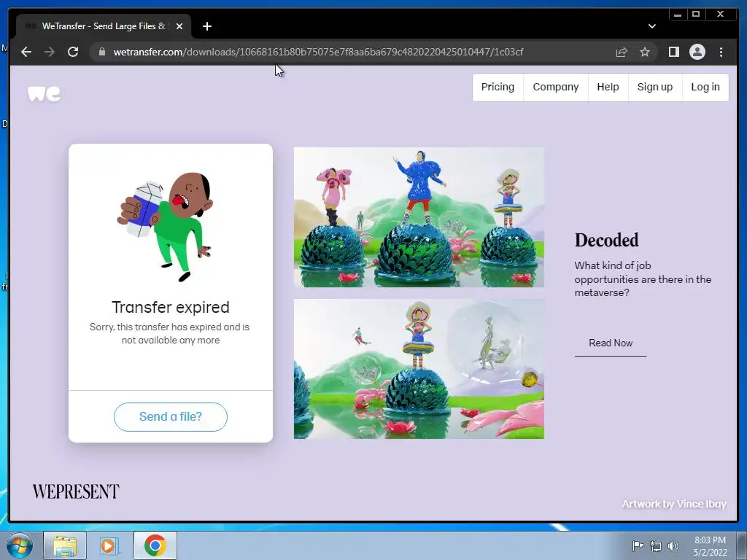Open File Explorer from the taskbar
Screen dimensions: 747x560
[65, 545]
